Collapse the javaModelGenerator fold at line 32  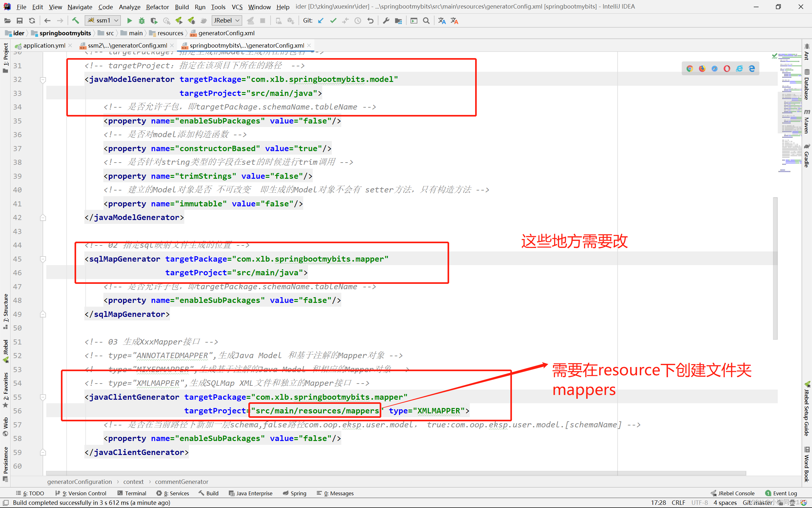click(43, 80)
